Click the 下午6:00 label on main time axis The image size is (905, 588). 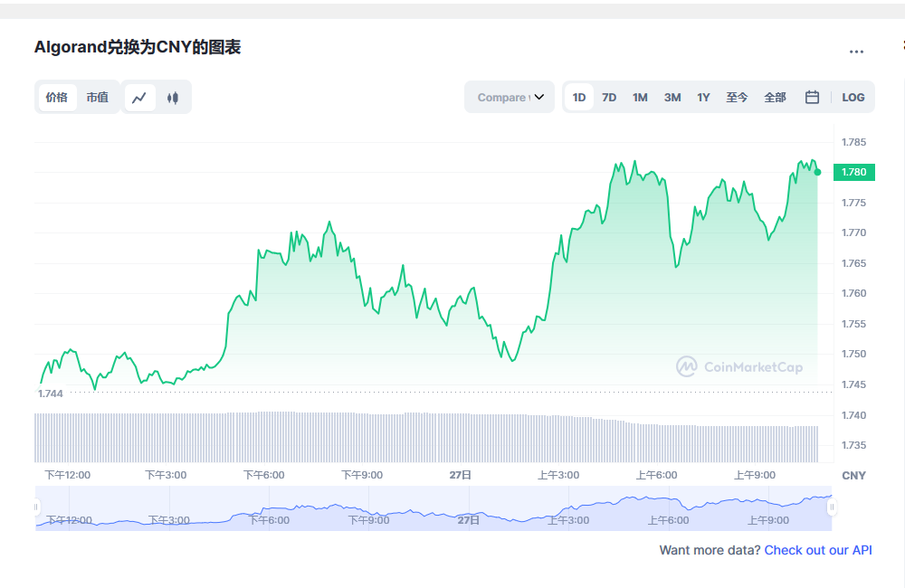[263, 475]
